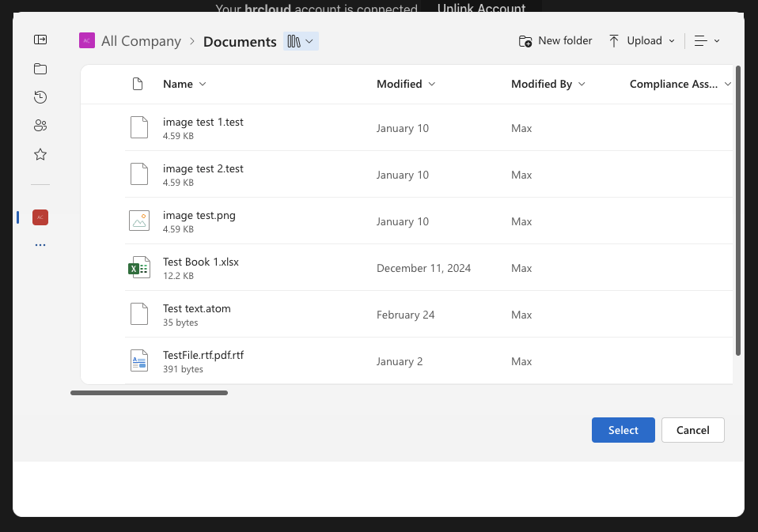Open the Name column sort menu

184,84
